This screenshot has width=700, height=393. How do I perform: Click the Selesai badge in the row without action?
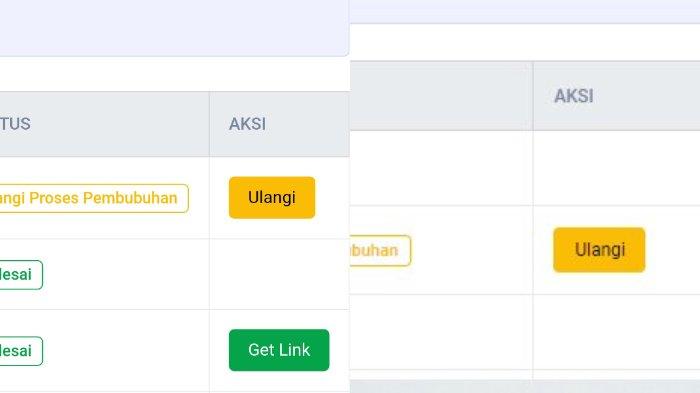[x=21, y=275]
